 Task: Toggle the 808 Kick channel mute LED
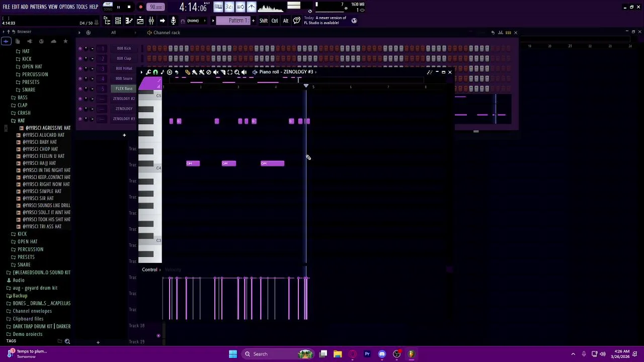(80, 48)
